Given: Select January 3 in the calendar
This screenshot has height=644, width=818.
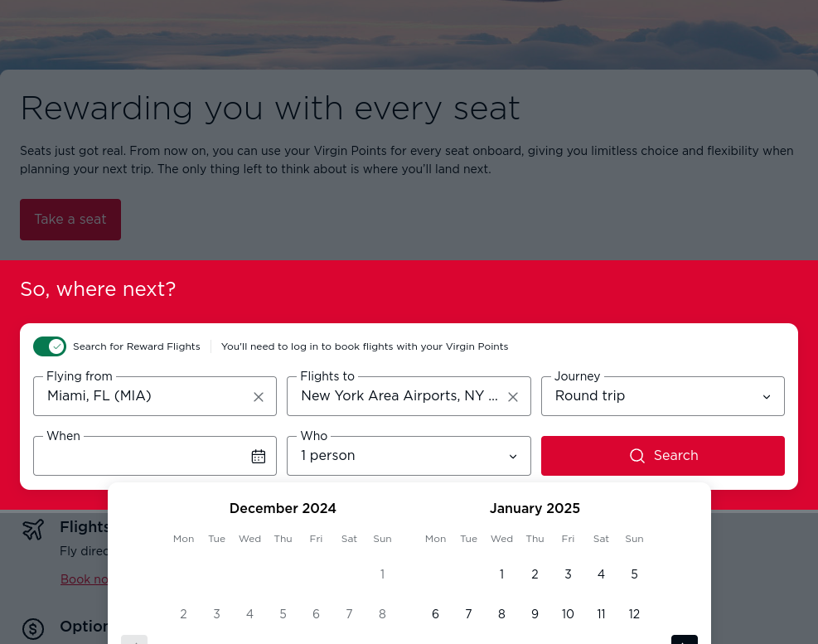Looking at the screenshot, I should coord(568,574).
